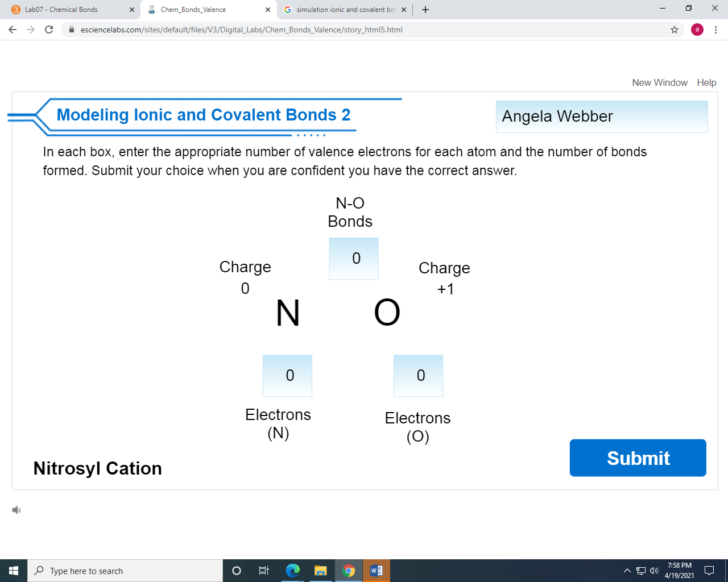Switch to the Chem_Bonds_Valence tab
Screen dimensions: 728x582
208,10
